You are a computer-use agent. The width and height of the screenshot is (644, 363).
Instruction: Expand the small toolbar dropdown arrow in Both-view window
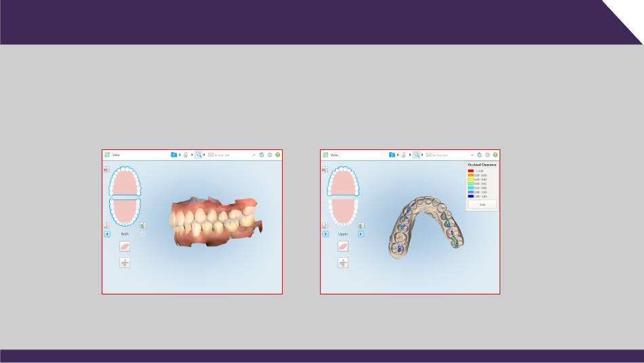pyautogui.click(x=254, y=155)
